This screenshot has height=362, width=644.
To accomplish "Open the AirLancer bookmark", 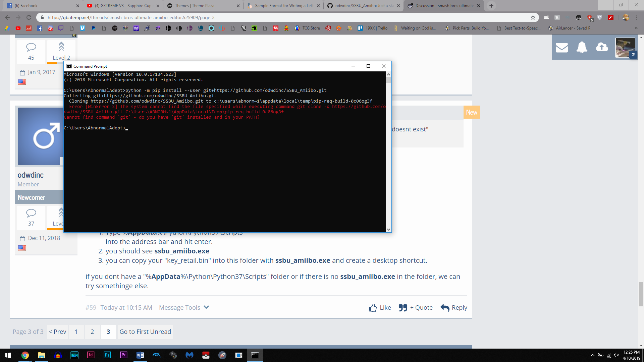I will pyautogui.click(x=571, y=28).
